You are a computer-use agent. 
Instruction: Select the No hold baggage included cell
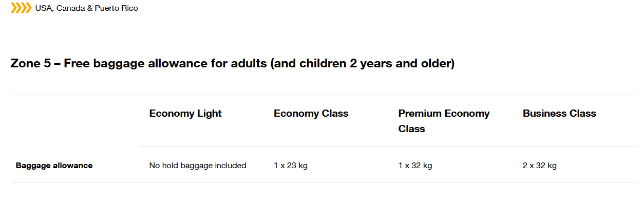click(198, 166)
